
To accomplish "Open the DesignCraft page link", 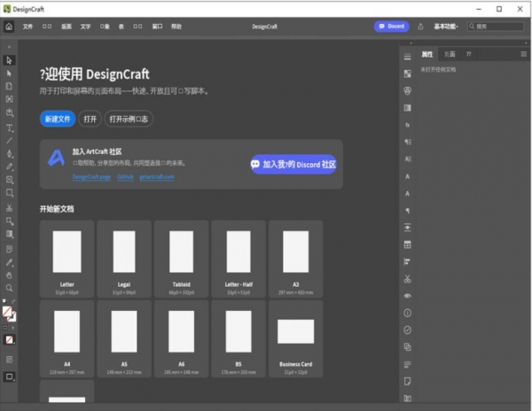I will [91, 177].
